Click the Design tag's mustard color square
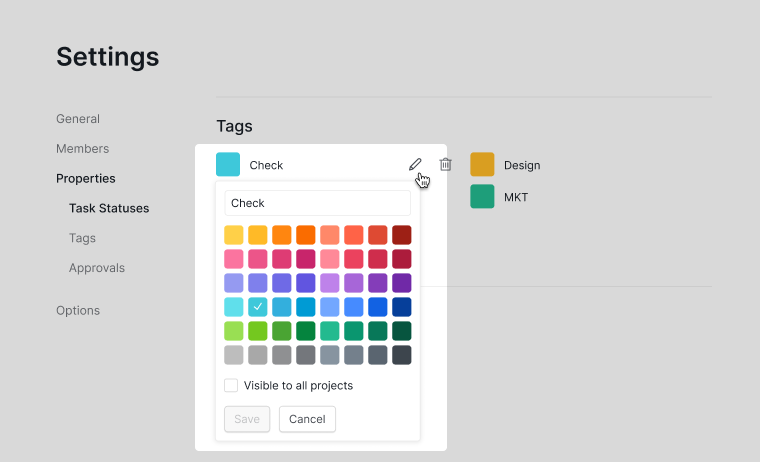Image resolution: width=760 pixels, height=462 pixels. 482,164
